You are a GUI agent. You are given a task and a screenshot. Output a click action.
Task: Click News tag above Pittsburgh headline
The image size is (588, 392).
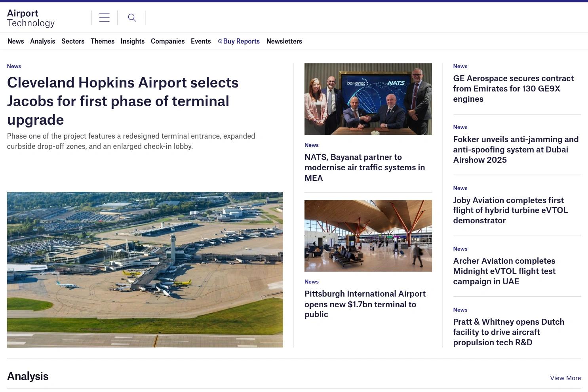pos(312,282)
